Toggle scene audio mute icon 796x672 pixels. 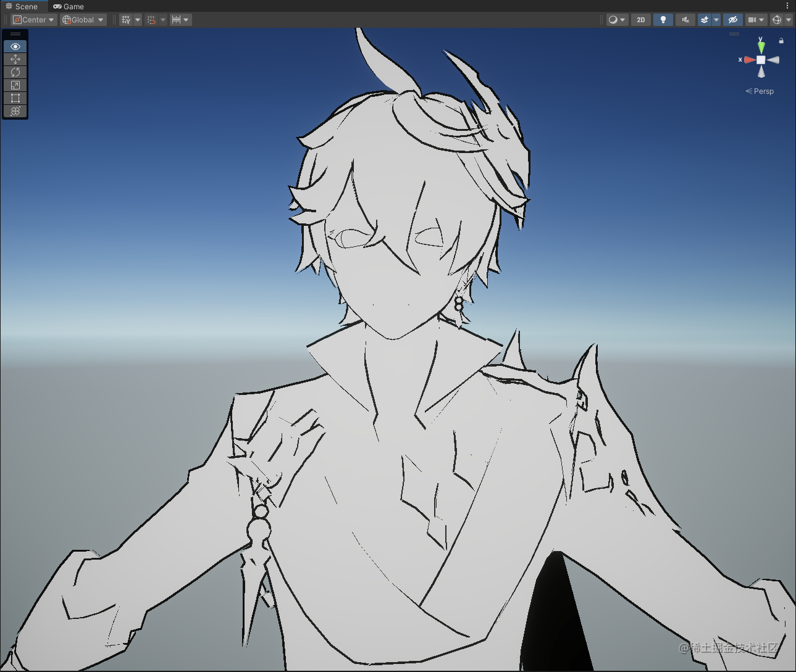point(685,20)
